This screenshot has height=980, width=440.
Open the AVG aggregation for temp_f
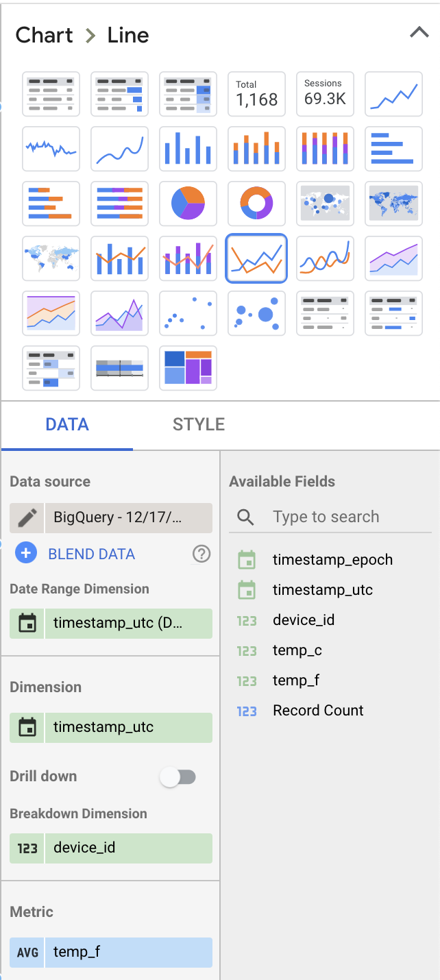coord(27,952)
